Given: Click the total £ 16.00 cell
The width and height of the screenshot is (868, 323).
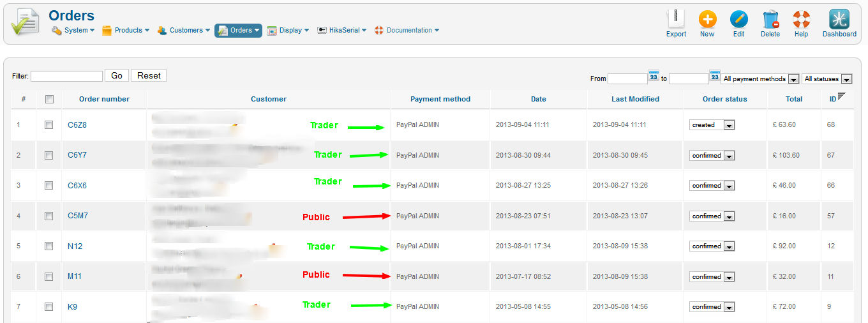Looking at the screenshot, I should (784, 216).
